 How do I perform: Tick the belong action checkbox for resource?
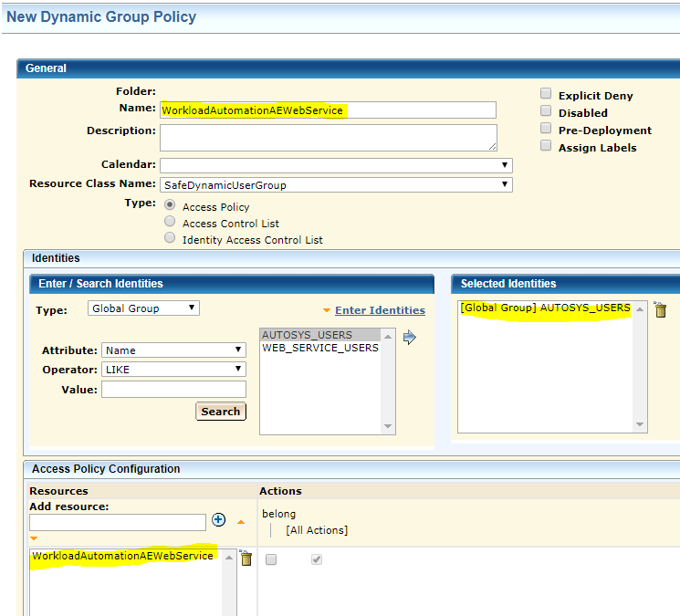coord(271,559)
